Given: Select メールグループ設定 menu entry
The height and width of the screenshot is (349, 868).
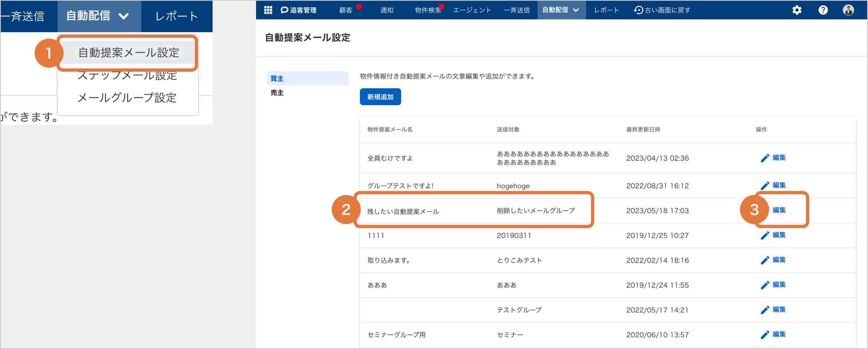Looking at the screenshot, I should 127,98.
